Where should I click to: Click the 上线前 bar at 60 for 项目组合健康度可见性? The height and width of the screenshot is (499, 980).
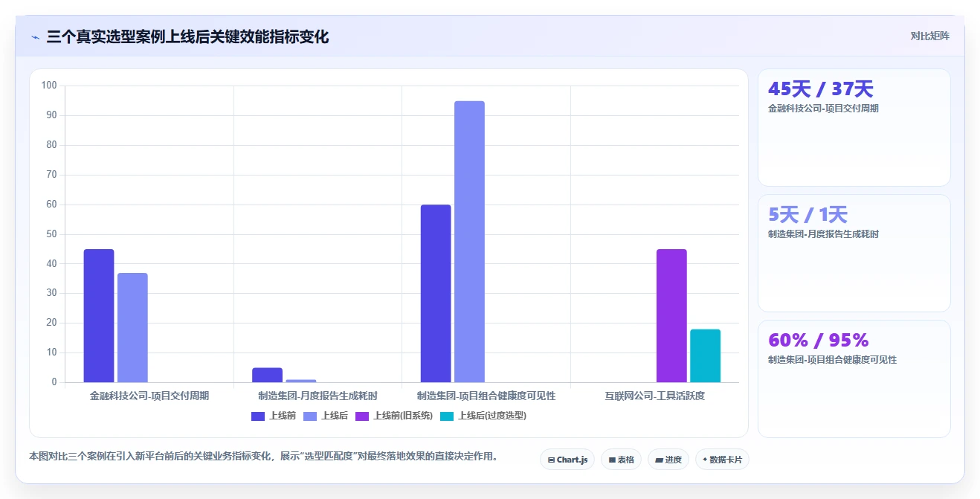point(436,294)
